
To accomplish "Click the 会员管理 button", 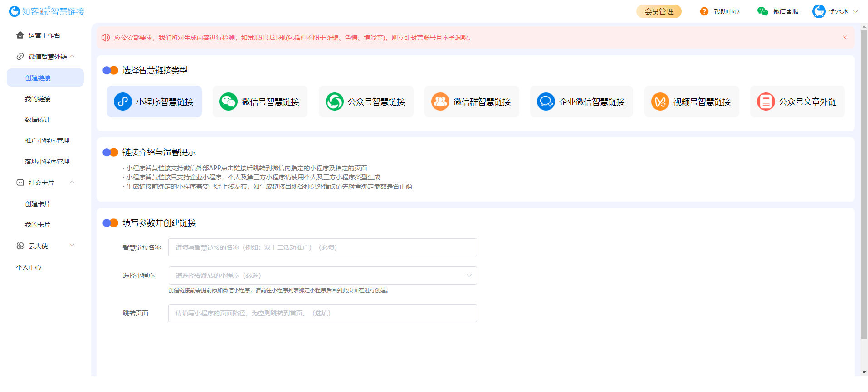I will click(658, 11).
